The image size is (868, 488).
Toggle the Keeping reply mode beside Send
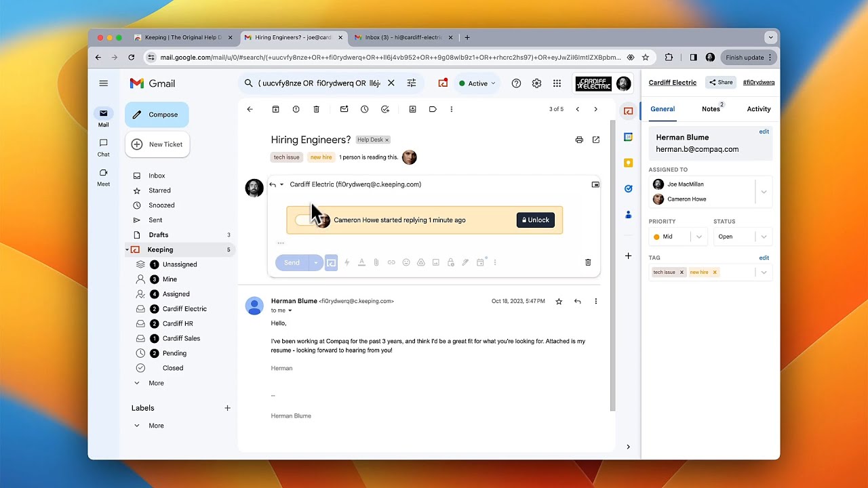[x=331, y=262]
